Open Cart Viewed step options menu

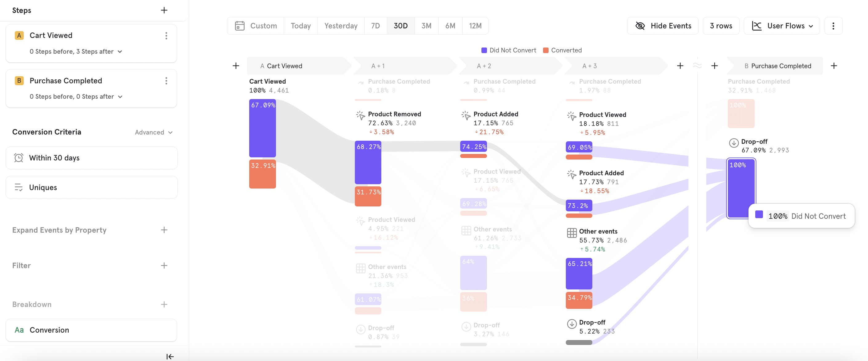(166, 36)
